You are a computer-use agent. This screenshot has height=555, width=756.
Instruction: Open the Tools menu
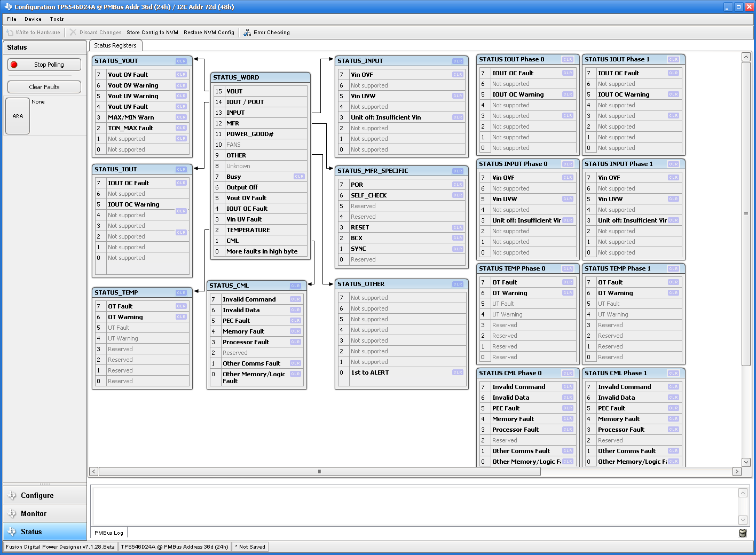57,19
